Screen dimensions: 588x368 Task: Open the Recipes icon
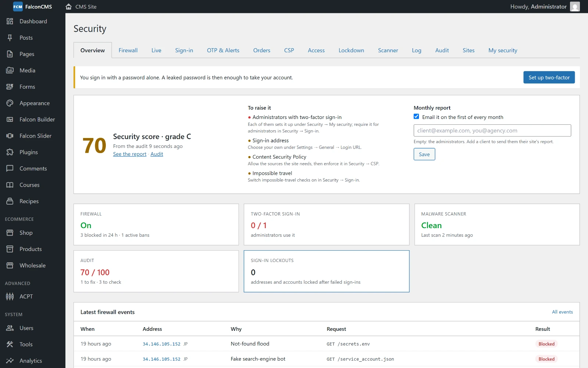10,201
